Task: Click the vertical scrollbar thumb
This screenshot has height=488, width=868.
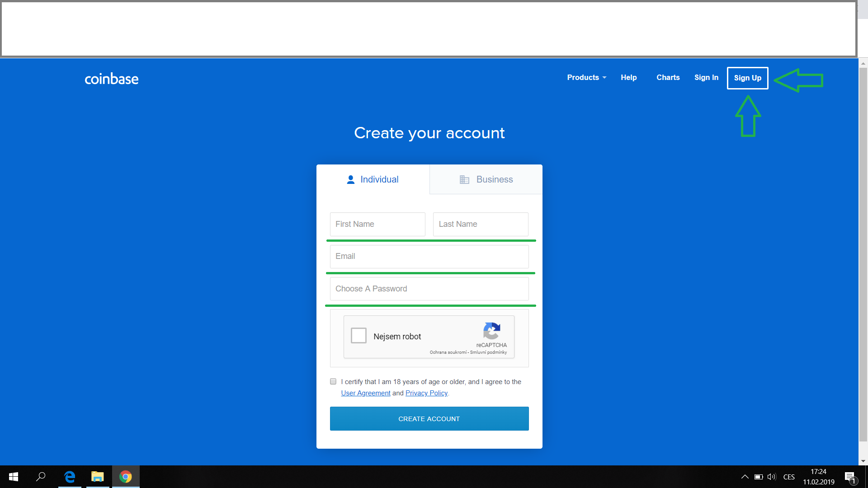Action: pos(863,254)
